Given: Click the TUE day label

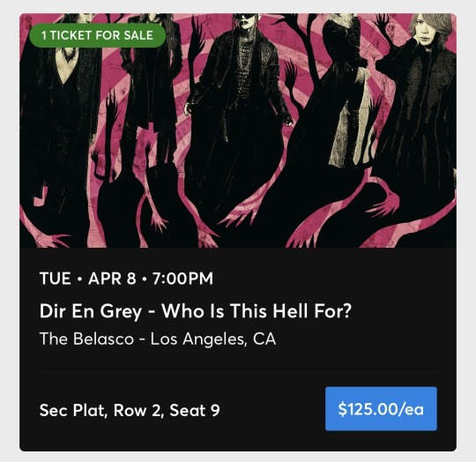Looking at the screenshot, I should pos(56,279).
